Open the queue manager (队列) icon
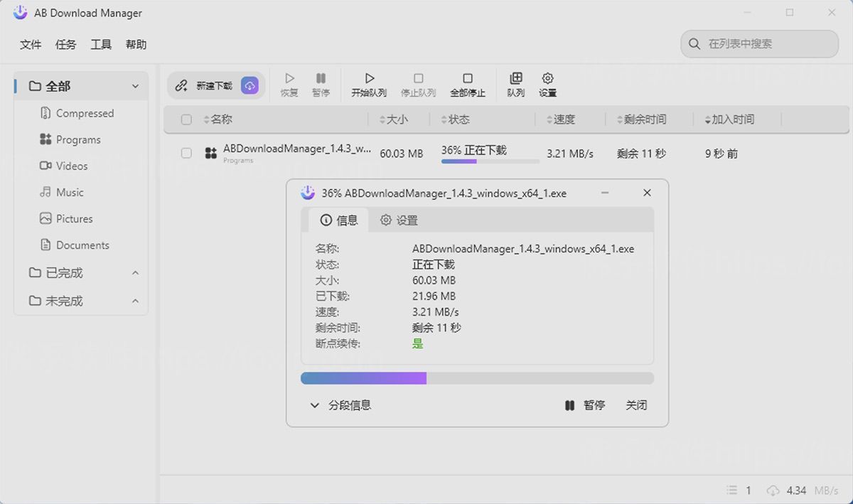This screenshot has width=853, height=504. point(515,83)
